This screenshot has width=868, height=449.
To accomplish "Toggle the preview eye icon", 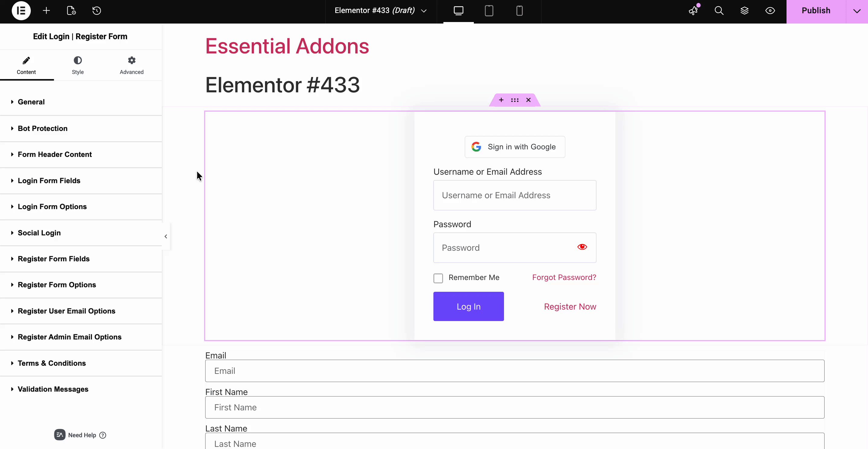I will (x=770, y=11).
